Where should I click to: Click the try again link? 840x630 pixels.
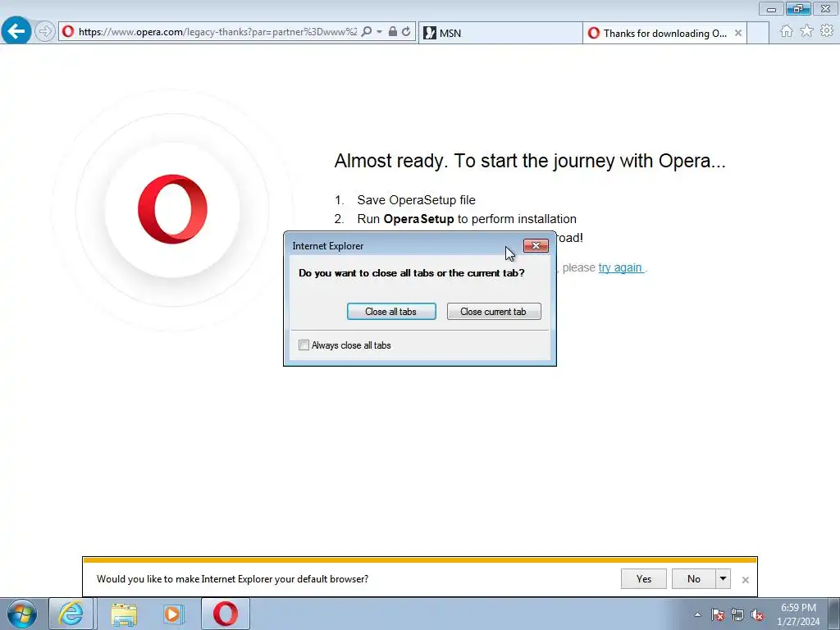coord(620,267)
